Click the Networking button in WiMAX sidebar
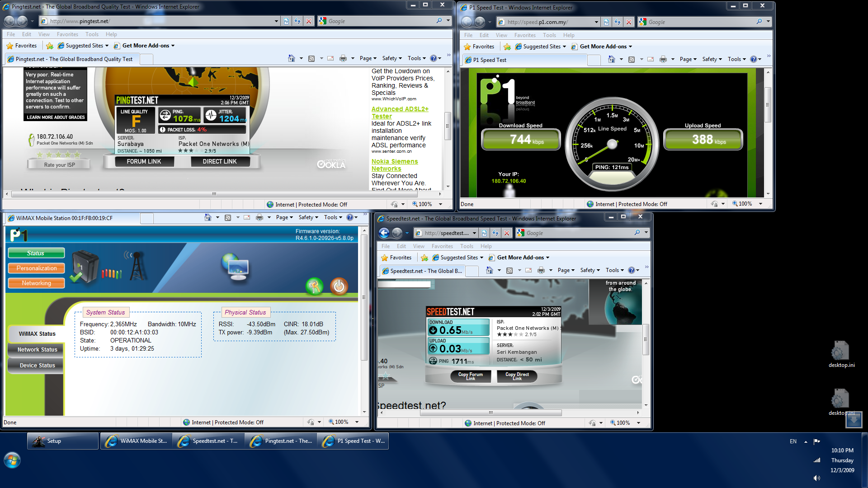This screenshot has height=488, width=868. (x=37, y=283)
